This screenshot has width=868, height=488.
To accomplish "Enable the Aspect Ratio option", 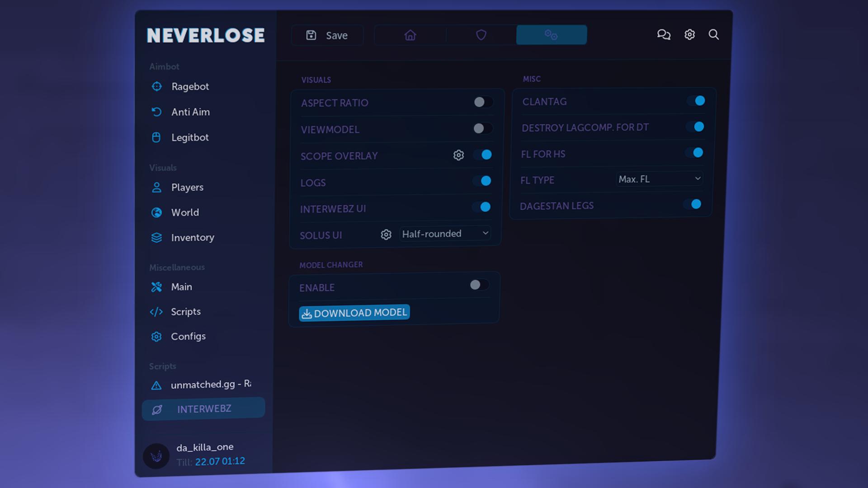I will coord(482,103).
